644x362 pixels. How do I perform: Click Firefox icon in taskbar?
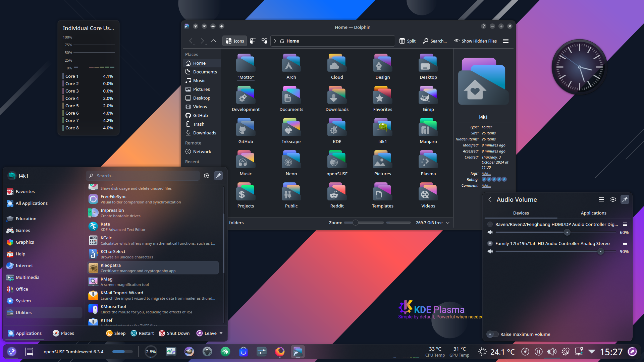[x=280, y=352]
